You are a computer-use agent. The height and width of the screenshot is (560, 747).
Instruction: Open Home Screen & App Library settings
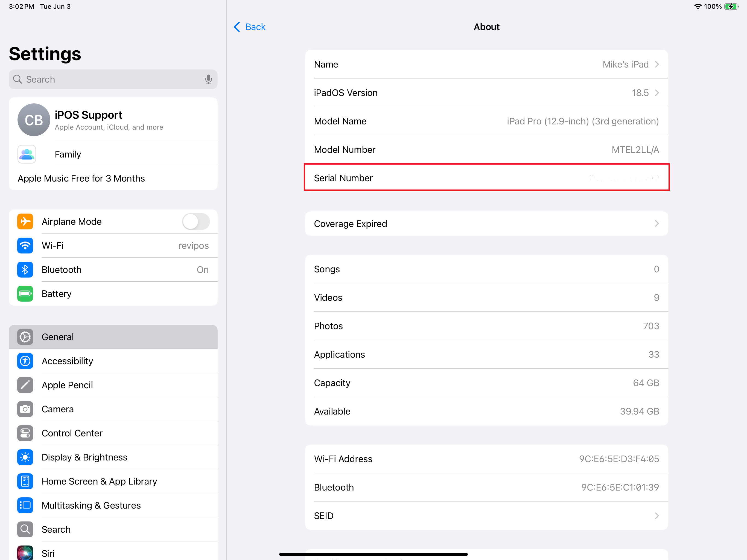click(x=113, y=481)
